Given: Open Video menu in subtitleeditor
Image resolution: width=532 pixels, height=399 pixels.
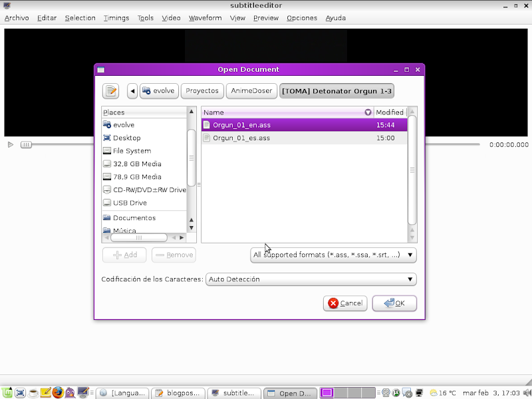Looking at the screenshot, I should coord(171,18).
